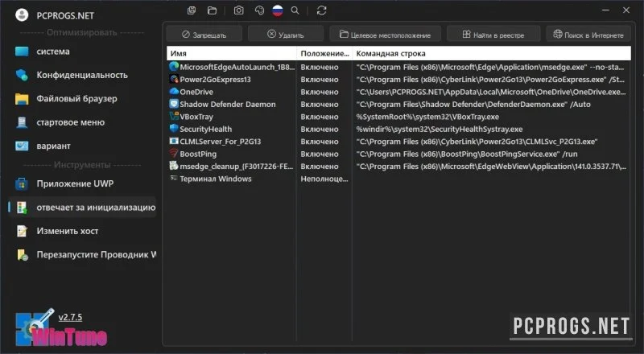Open the Конфиденциальность section
The height and width of the screenshot is (354, 644).
[82, 75]
